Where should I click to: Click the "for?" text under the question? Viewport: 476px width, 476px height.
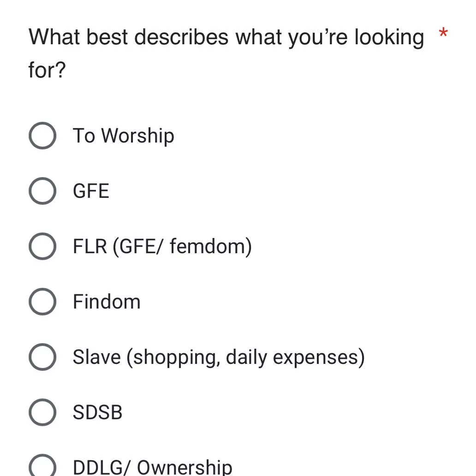click(x=47, y=70)
